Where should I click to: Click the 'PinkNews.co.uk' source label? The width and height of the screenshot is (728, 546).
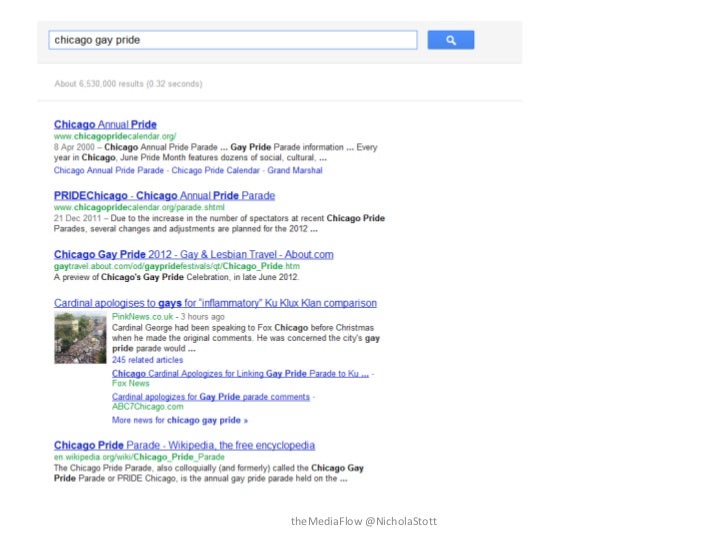coord(142,317)
